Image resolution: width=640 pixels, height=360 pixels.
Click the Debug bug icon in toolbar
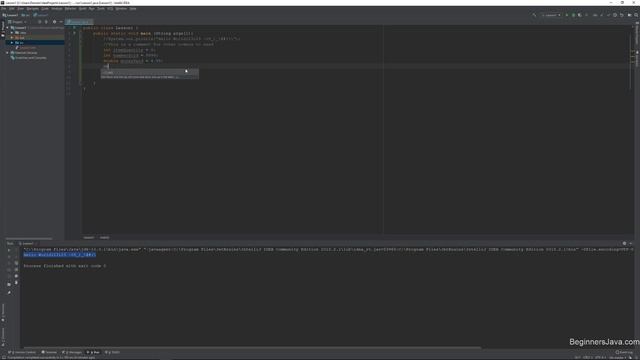(573, 15)
